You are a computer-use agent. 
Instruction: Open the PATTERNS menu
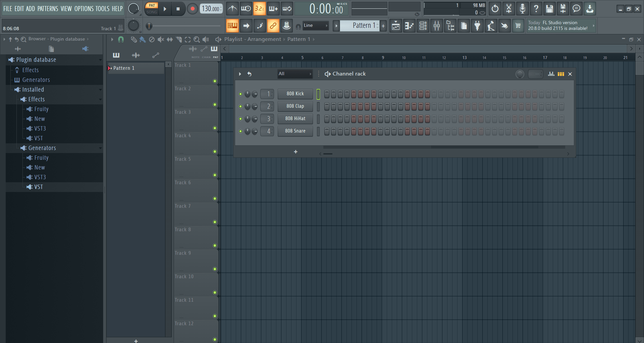coord(48,9)
